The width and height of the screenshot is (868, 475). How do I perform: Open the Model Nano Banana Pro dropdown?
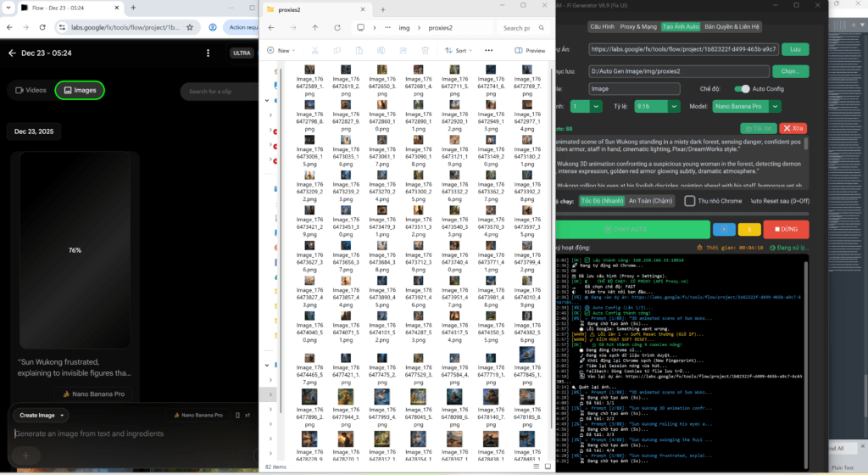pyautogui.click(x=747, y=106)
